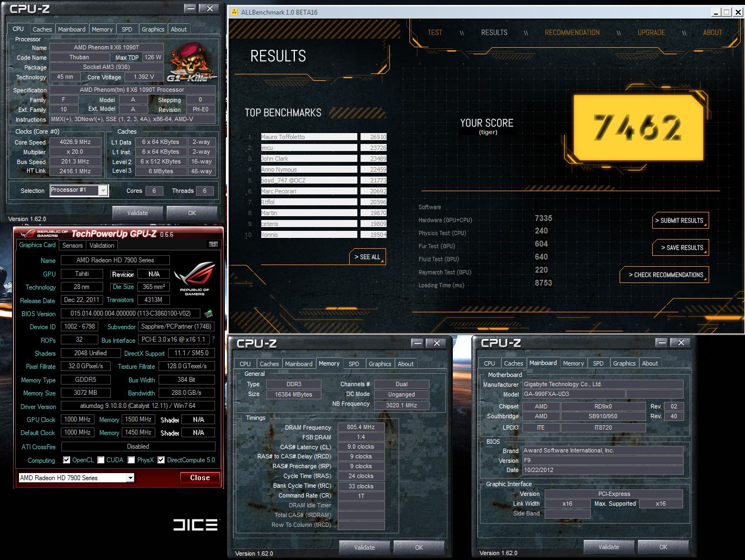The image size is (745, 560).
Task: Maximize the ALLBenchmark window
Action: (x=727, y=12)
